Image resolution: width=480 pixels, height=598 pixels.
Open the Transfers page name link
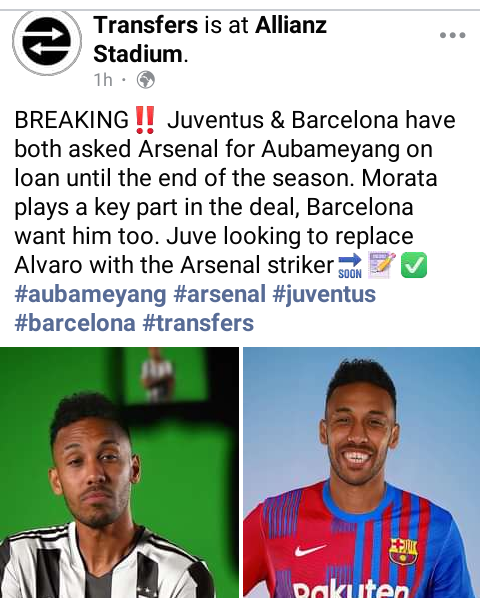[146, 25]
